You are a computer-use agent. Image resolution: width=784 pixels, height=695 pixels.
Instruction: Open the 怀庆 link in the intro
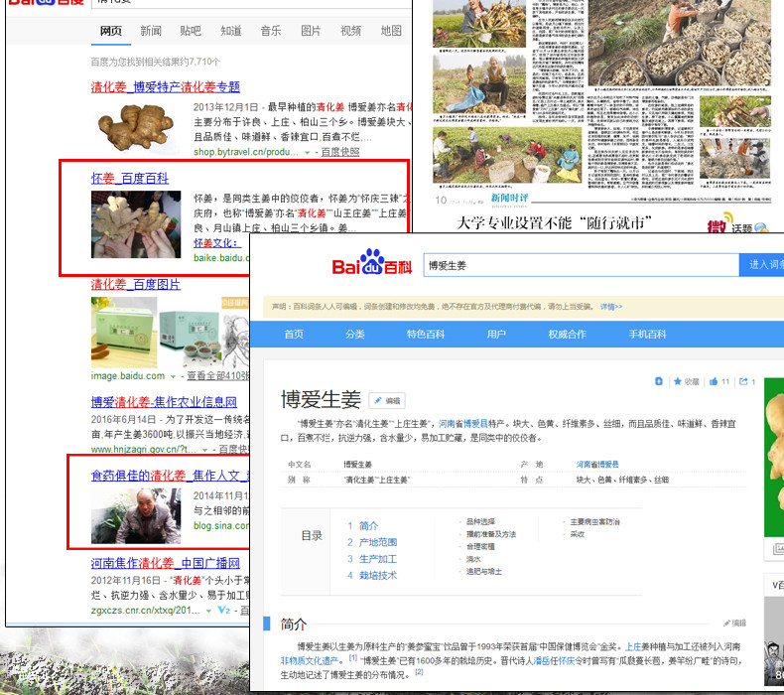566,661
